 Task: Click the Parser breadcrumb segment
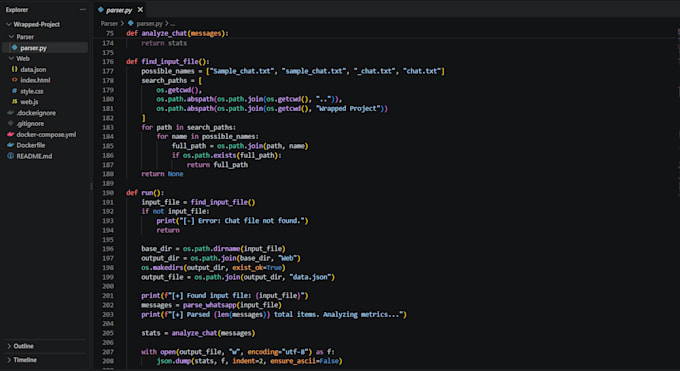coord(109,23)
